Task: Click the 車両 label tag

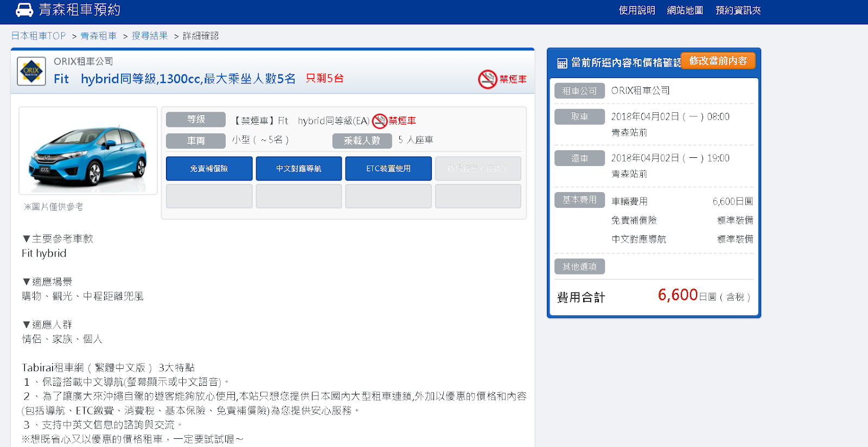Action: click(x=196, y=141)
